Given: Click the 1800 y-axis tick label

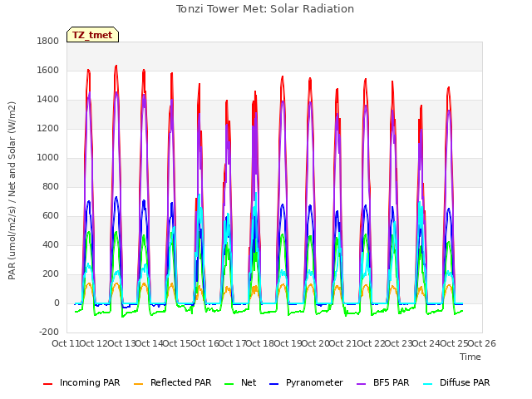Looking at the screenshot, I should point(48,41).
